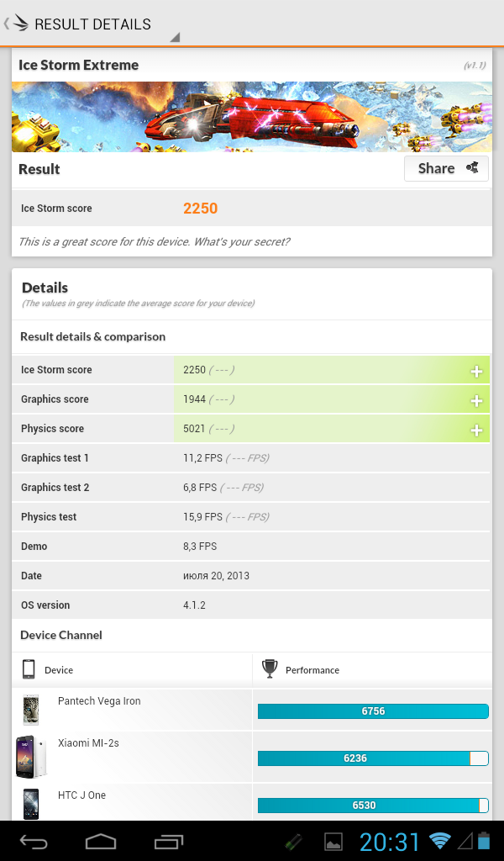Tap the Wi-Fi status icon
Viewport: 504px width, 861px height.
pos(439,841)
